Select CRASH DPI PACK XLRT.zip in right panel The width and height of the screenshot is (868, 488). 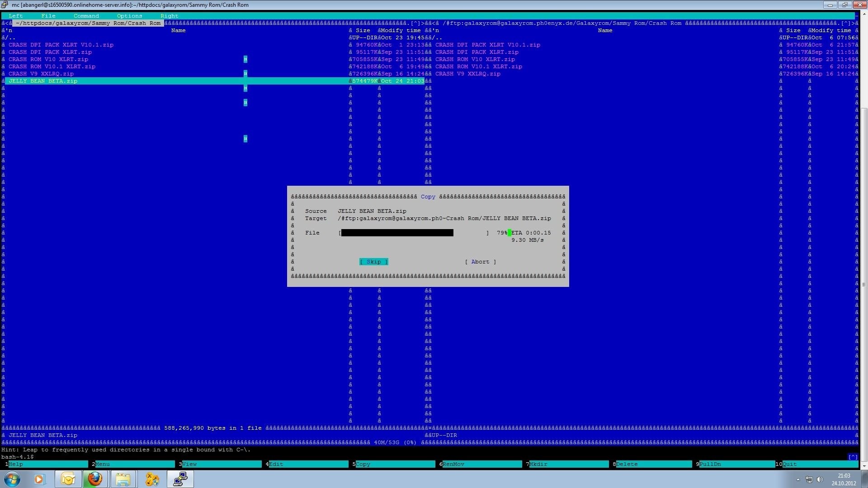click(x=477, y=52)
